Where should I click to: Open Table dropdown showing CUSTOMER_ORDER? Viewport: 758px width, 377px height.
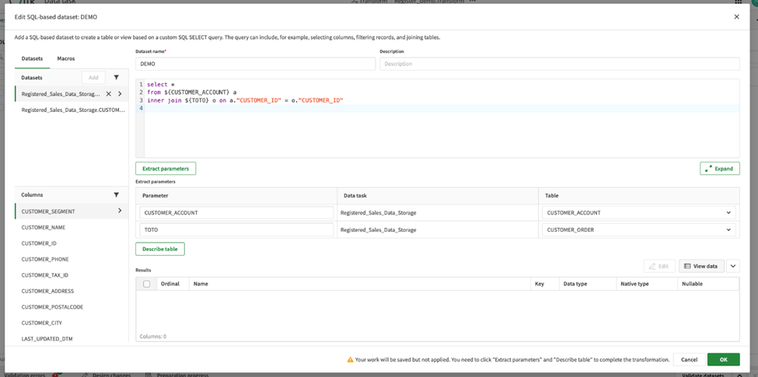pyautogui.click(x=639, y=230)
